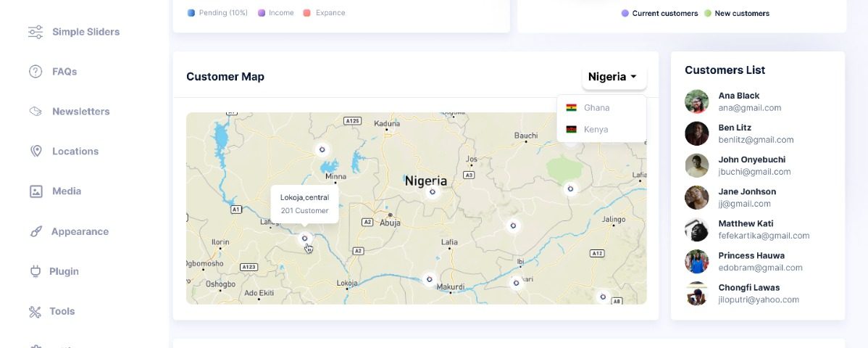868x348 pixels.
Task: Click the Locations pin icon
Action: pyautogui.click(x=35, y=152)
